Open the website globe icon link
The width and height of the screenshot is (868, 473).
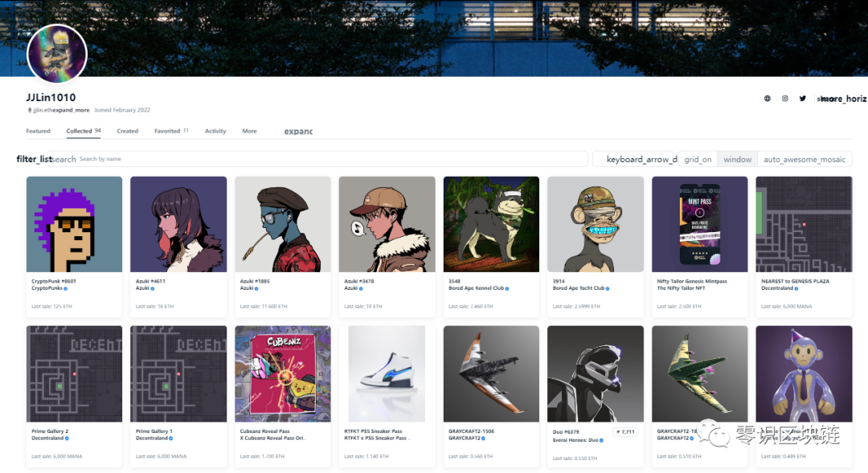coord(768,99)
